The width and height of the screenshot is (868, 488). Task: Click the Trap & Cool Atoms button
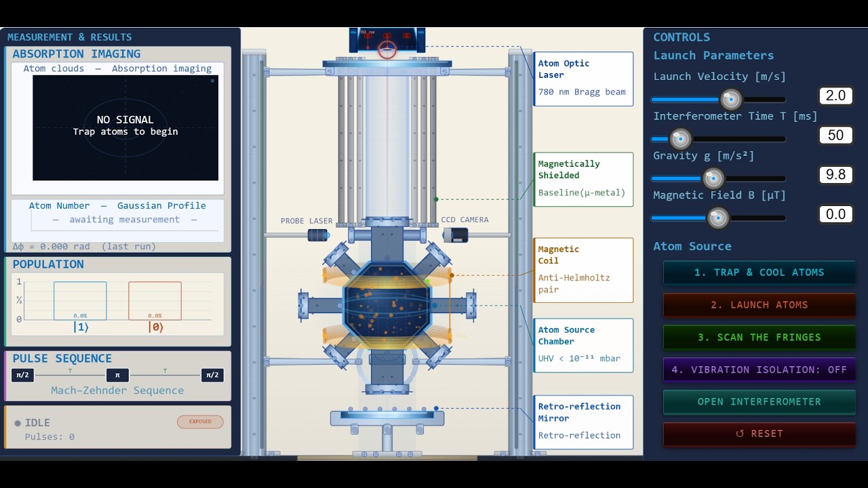click(759, 272)
